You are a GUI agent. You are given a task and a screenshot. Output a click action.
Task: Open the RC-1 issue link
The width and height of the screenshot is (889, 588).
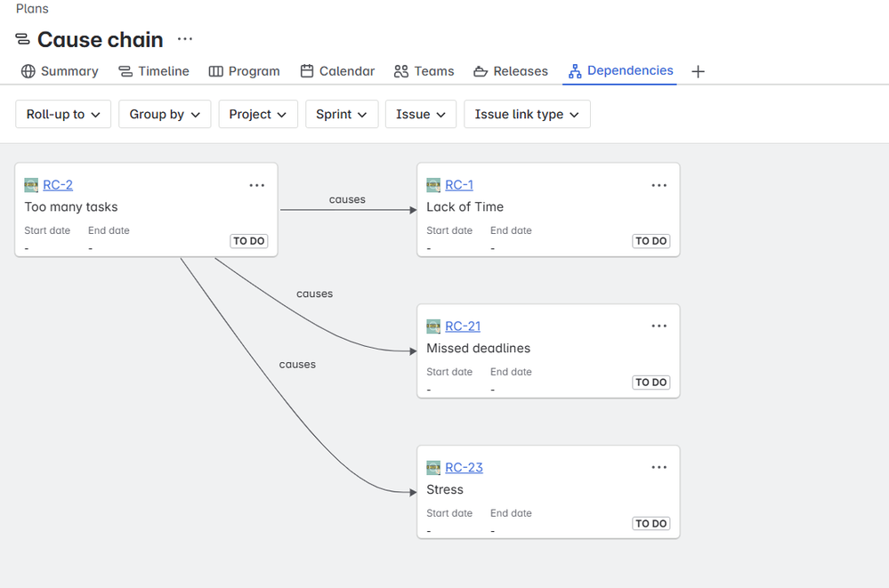[459, 185]
